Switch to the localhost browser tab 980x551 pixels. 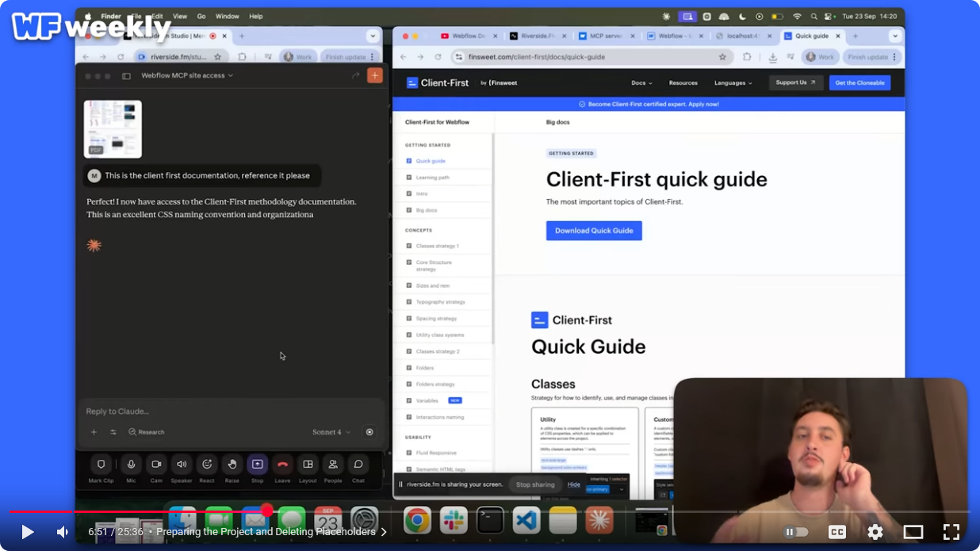pos(741,36)
